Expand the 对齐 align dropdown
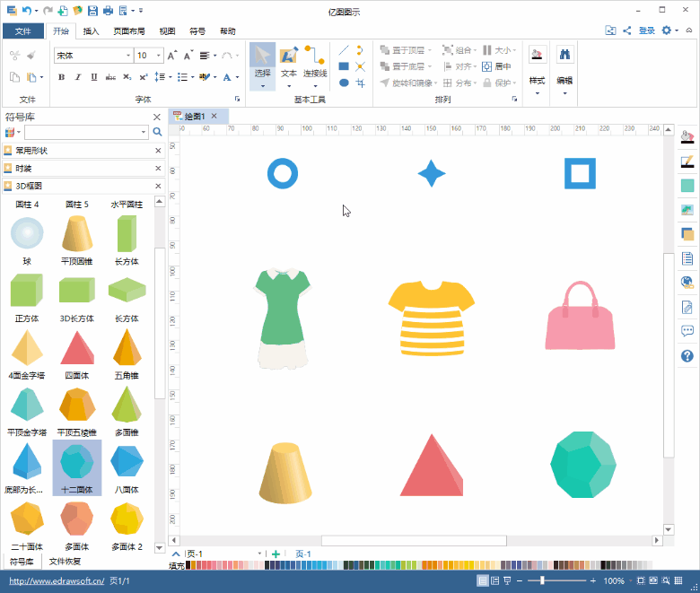This screenshot has width=700, height=593. [x=475, y=66]
